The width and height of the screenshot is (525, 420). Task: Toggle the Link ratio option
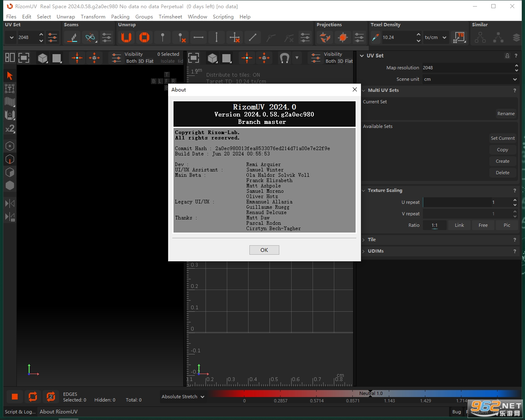459,225
